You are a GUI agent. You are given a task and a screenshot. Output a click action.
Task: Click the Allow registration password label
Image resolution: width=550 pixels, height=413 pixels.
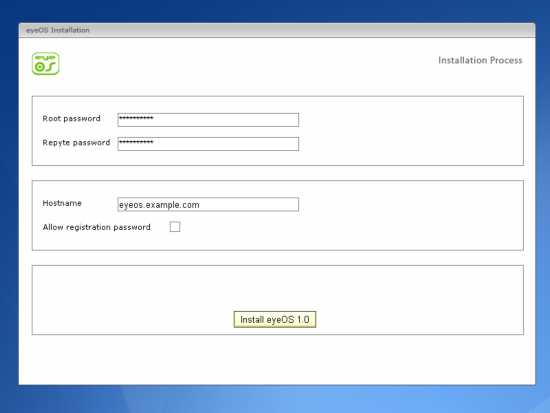(x=96, y=227)
